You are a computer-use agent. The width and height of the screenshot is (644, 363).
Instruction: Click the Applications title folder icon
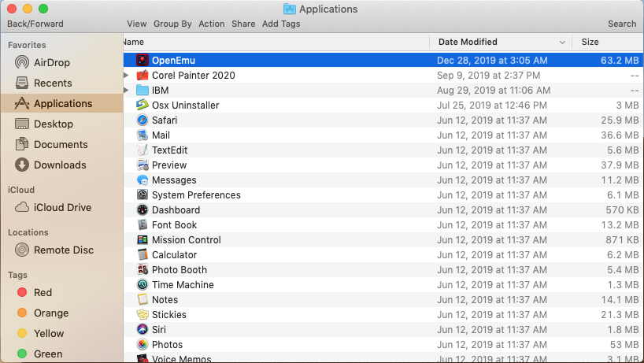tap(290, 9)
